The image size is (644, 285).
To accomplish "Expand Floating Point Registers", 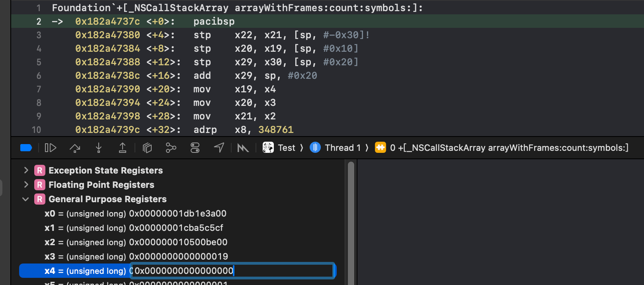I will click(x=26, y=185).
